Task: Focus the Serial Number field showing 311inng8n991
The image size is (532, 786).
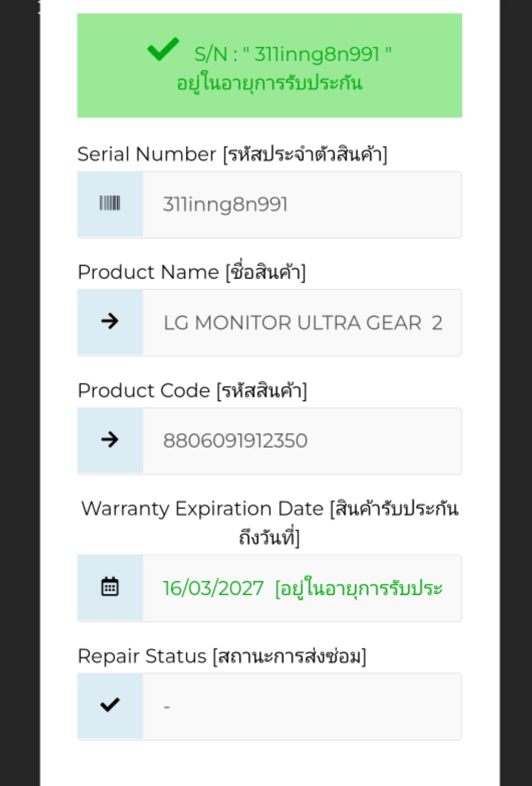Action: 302,204
